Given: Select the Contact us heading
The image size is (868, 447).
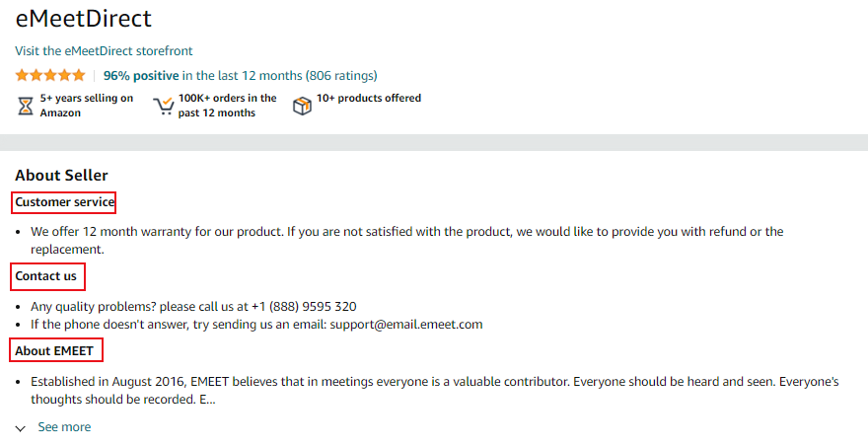Looking at the screenshot, I should pyautogui.click(x=46, y=276).
